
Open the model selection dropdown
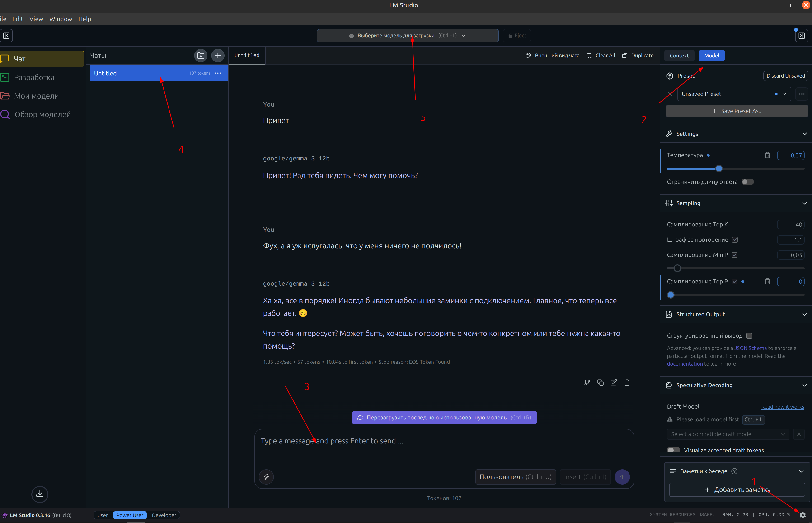407,36
